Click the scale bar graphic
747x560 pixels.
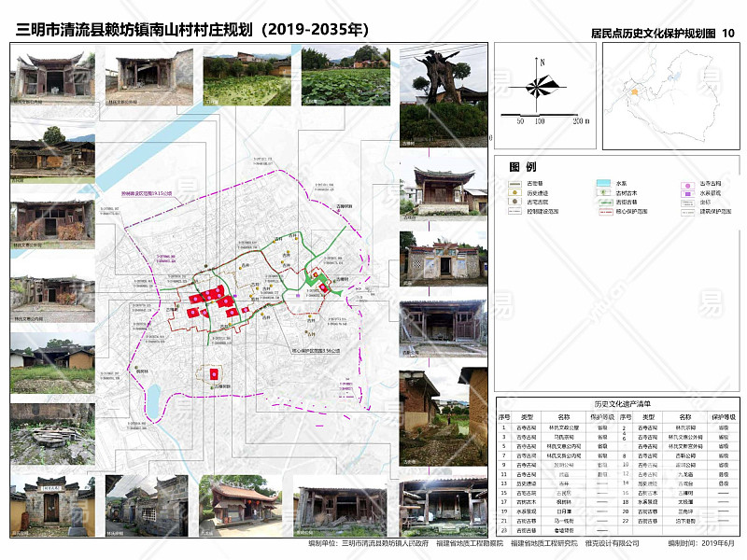coord(540,115)
